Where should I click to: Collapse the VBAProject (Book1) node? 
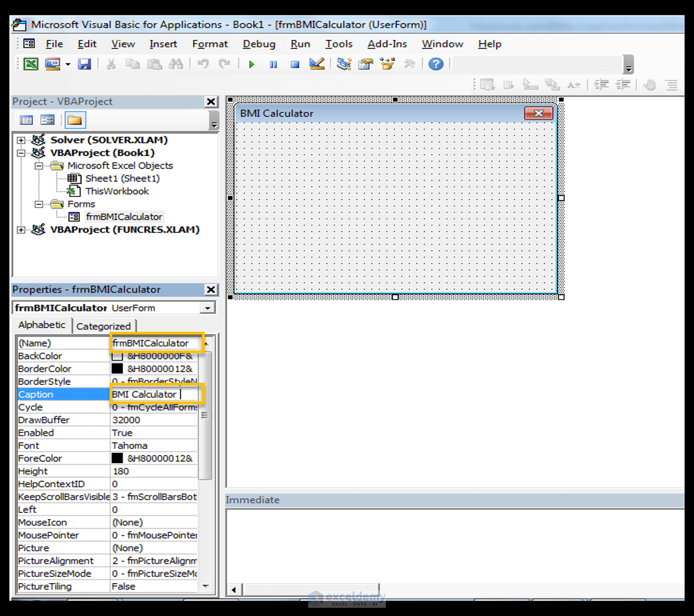point(21,153)
